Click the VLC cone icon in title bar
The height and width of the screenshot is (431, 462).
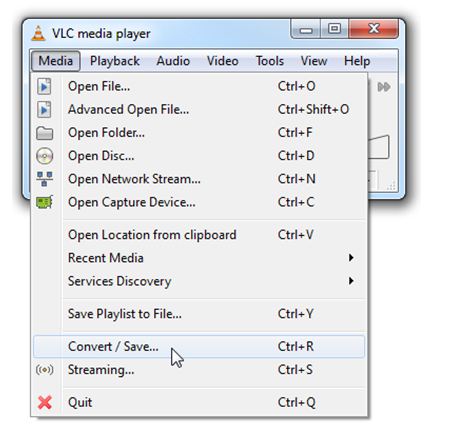pyautogui.click(x=38, y=33)
